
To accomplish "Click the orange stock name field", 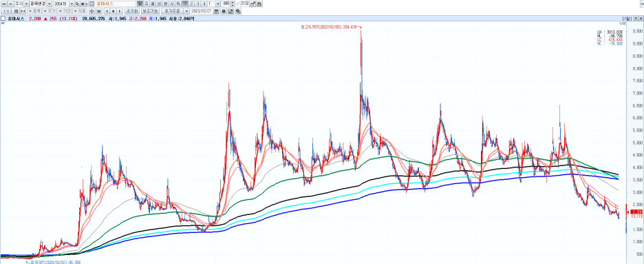I will (x=116, y=3).
